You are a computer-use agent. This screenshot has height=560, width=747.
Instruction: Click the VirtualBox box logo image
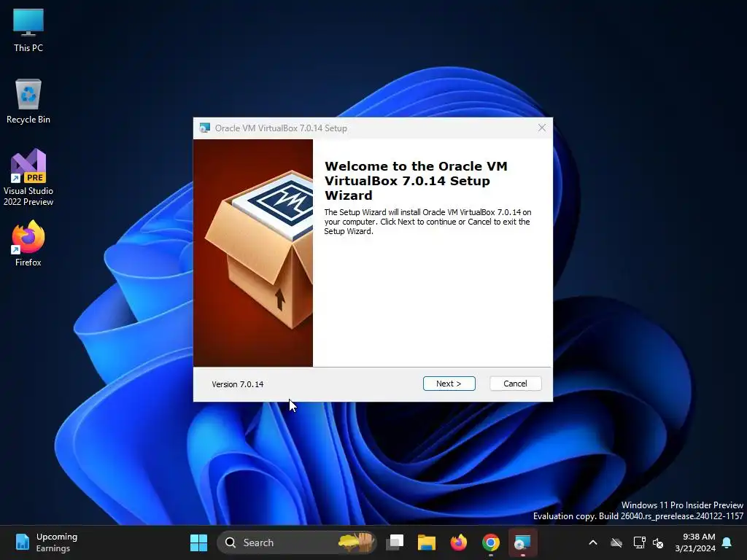pos(253,253)
